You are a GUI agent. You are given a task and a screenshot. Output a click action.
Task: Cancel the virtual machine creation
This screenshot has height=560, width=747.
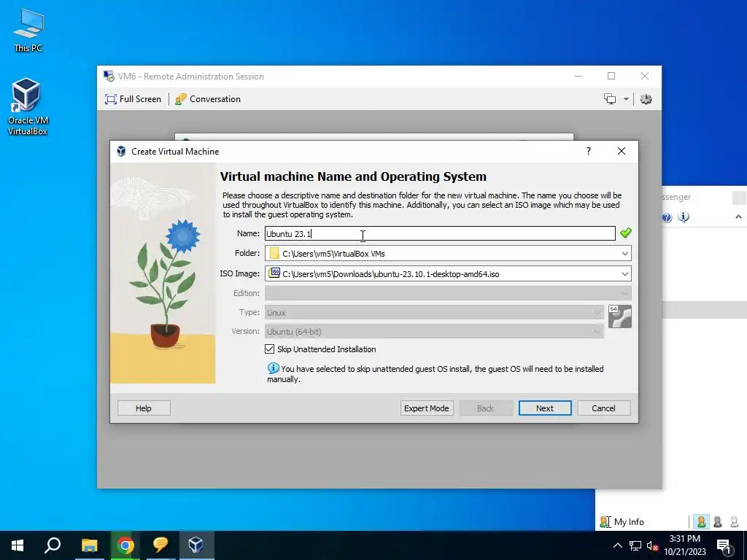(603, 408)
